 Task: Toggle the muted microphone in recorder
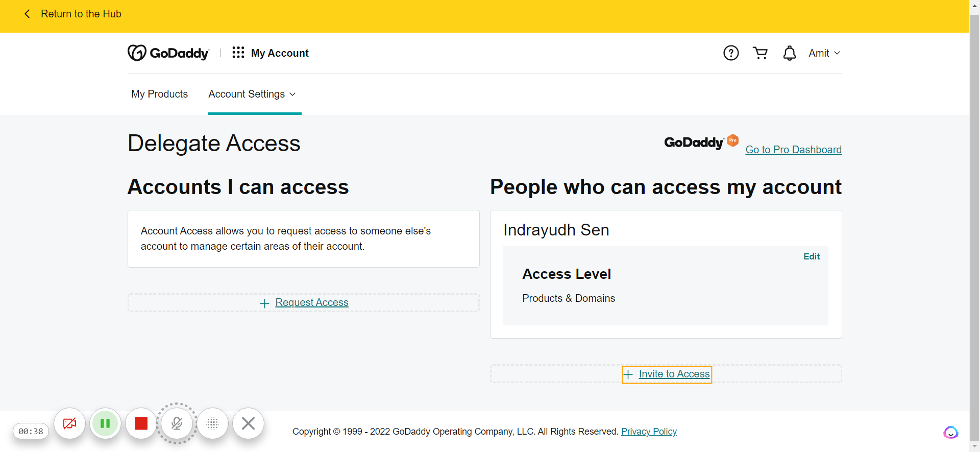pos(177,423)
